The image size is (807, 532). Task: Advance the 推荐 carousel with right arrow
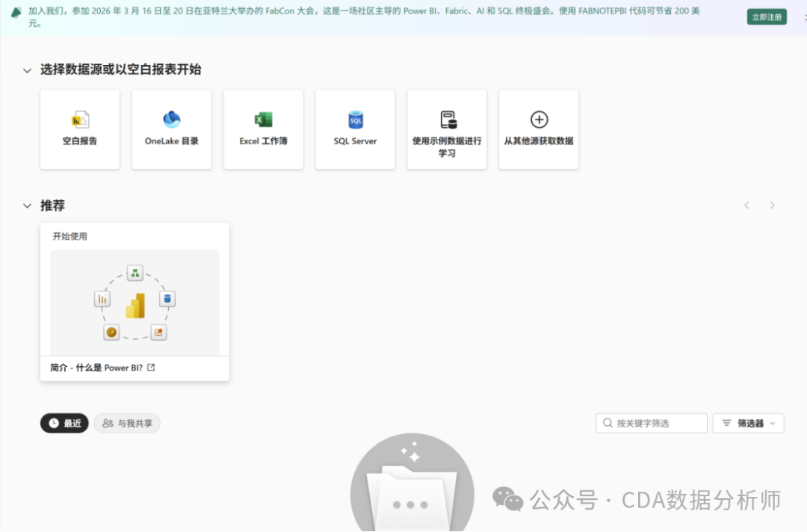(x=772, y=204)
